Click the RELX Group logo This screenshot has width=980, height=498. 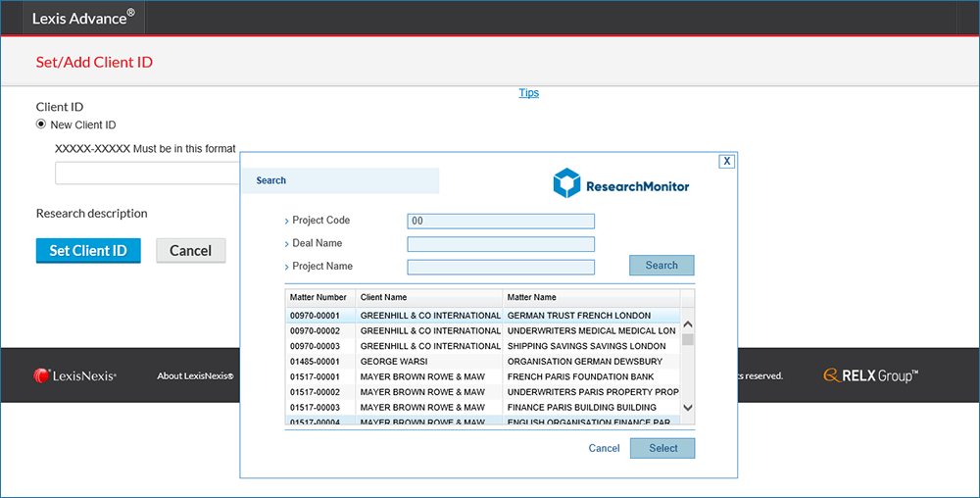pyautogui.click(x=871, y=375)
